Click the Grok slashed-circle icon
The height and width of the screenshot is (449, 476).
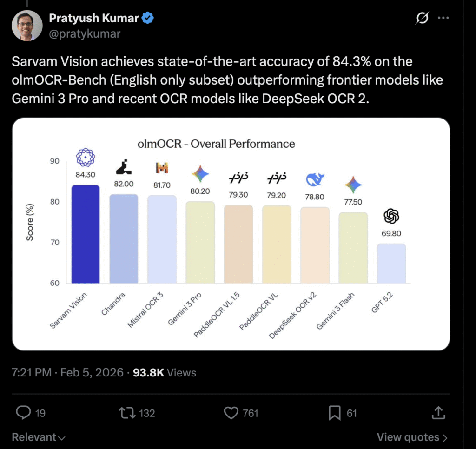(423, 18)
